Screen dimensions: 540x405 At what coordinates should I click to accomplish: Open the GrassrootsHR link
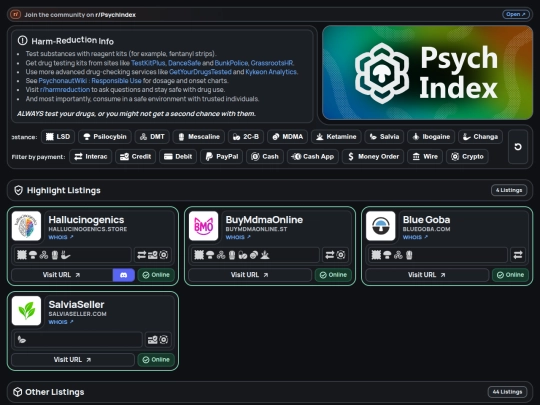272,63
